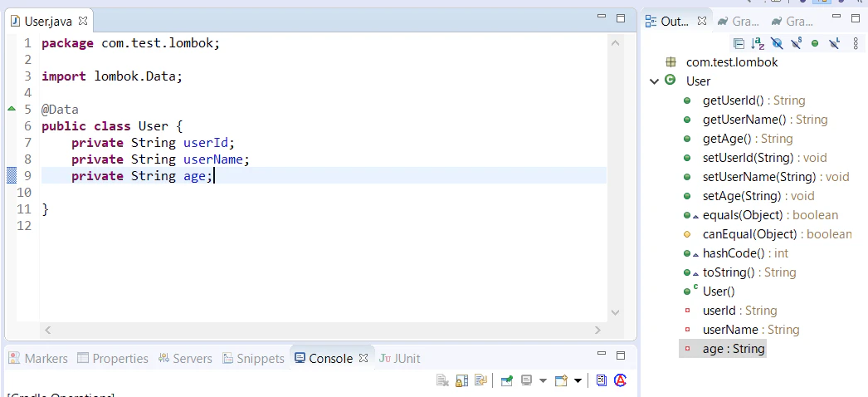Open Display Selected Console dropdown arrow

tap(543, 381)
